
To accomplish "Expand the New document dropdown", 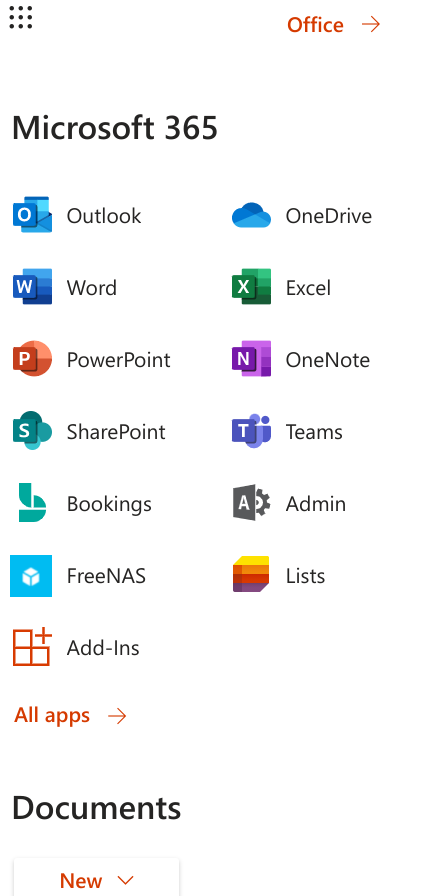I will [97, 878].
